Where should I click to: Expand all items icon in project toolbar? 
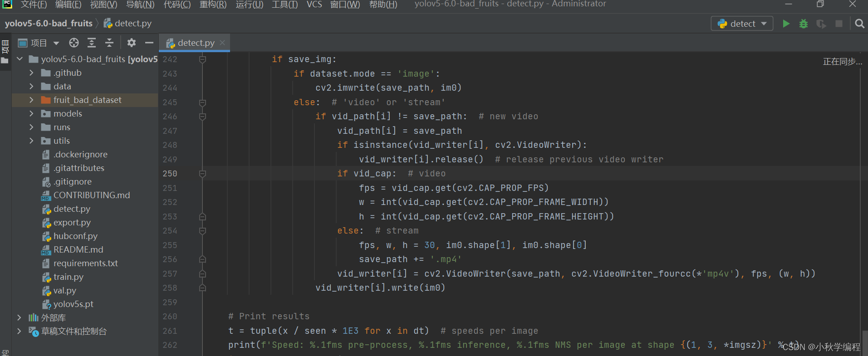(92, 43)
